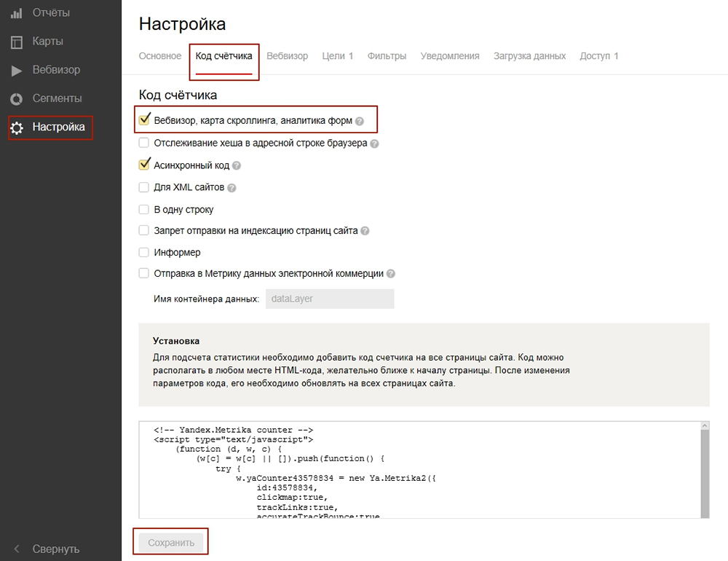728x561 pixels.
Task: Disable Вебвизор, карта скроллинга, аналитика форм
Action: tap(143, 119)
